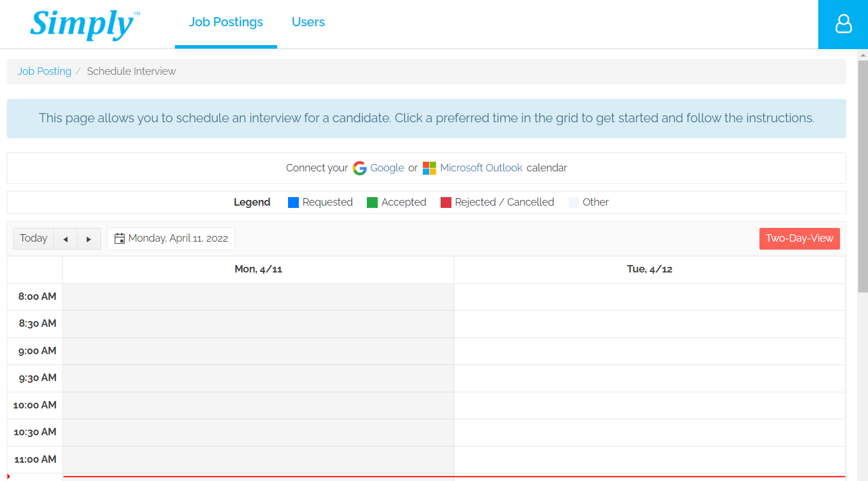Click the 8:00 AM time label
Screen dimensions: 868x481
click(37, 296)
